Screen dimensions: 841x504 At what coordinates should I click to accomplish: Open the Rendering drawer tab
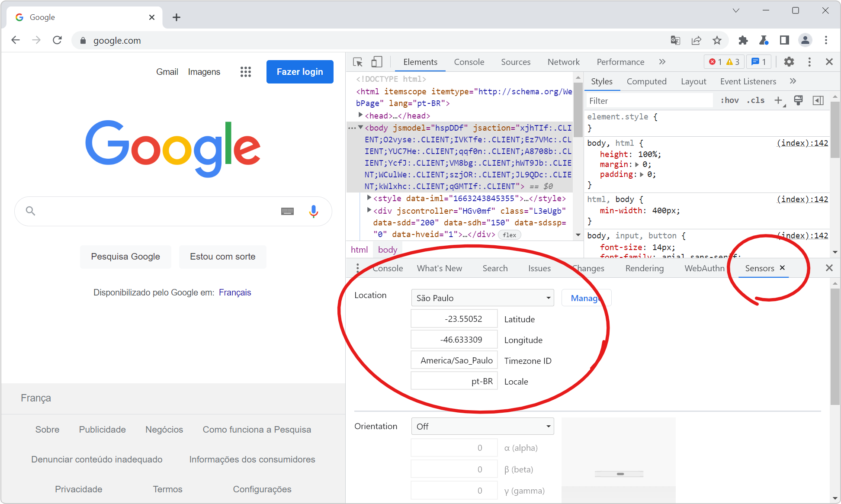644,268
